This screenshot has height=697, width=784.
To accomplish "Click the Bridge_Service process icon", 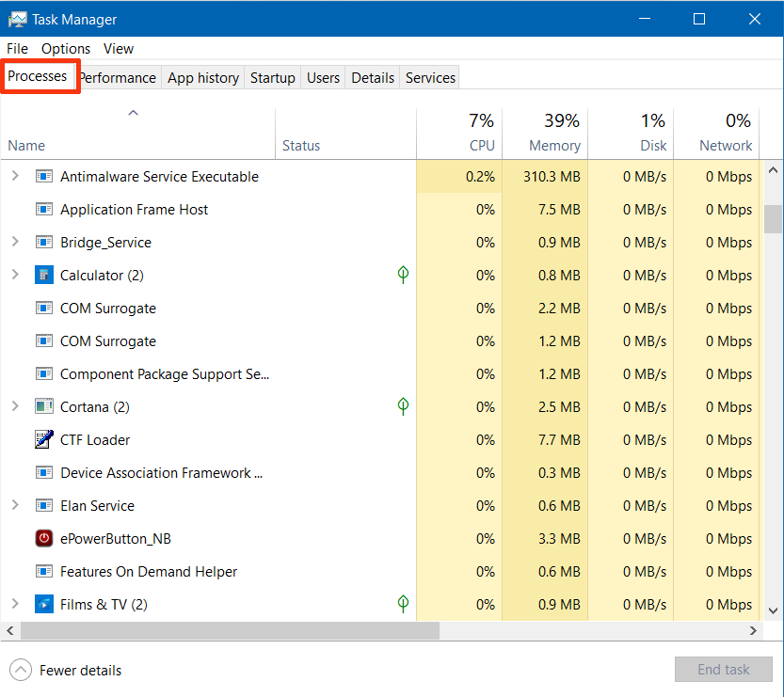I will (x=44, y=243).
